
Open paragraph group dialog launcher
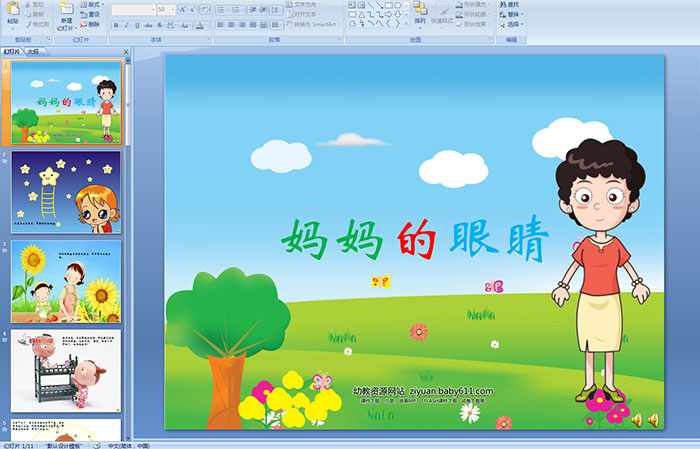[x=340, y=39]
